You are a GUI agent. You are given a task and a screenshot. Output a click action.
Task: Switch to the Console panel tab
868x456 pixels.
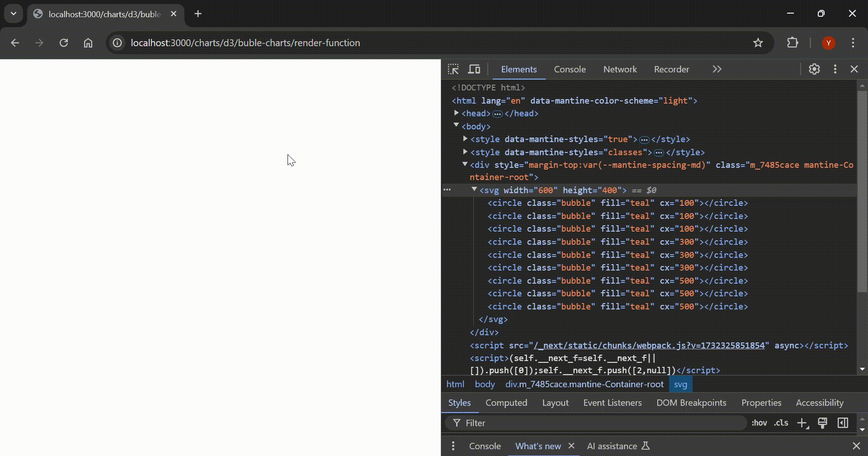click(569, 69)
